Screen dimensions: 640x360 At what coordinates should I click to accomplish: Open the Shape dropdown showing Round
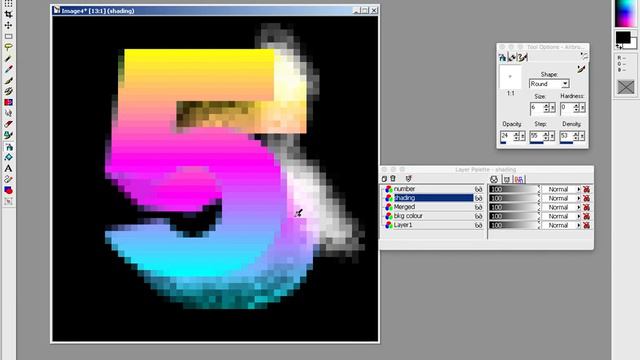click(565, 84)
